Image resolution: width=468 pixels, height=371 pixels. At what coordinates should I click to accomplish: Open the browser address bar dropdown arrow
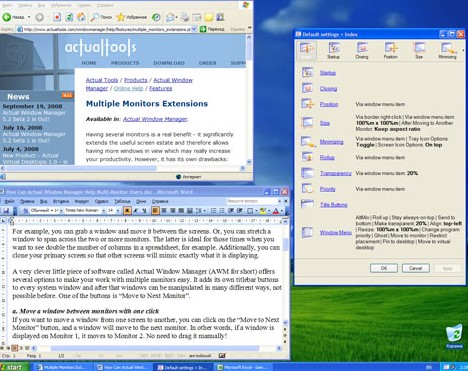[194, 29]
